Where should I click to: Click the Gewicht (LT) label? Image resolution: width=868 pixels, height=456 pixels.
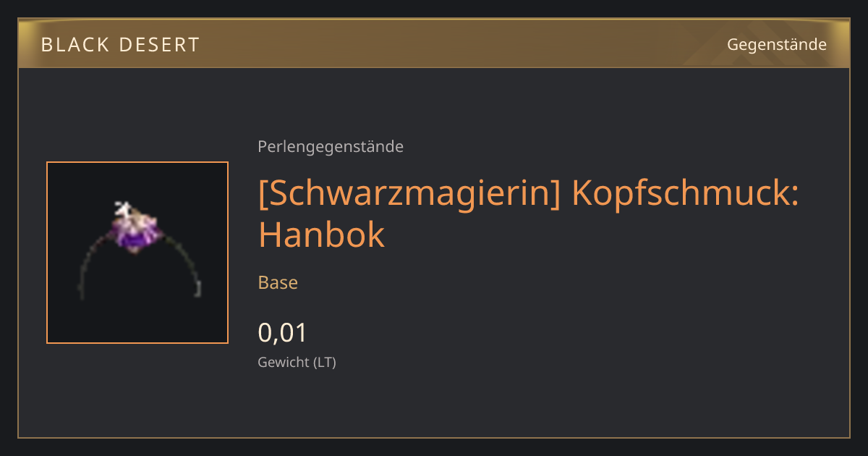point(297,362)
